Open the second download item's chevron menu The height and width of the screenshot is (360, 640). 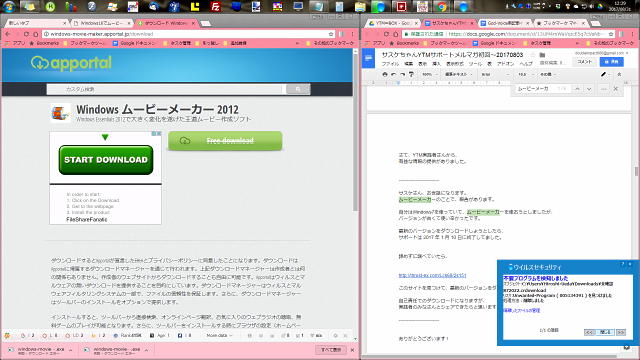point(146,350)
